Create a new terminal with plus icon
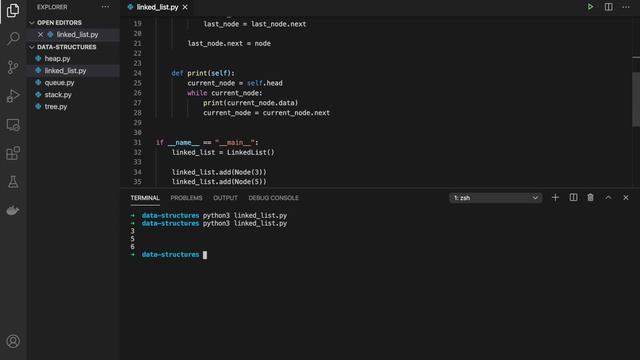This screenshot has width=640, height=360. click(555, 198)
